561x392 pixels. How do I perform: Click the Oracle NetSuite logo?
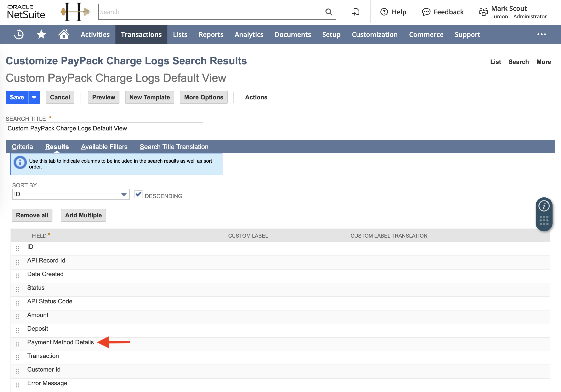[x=26, y=12]
